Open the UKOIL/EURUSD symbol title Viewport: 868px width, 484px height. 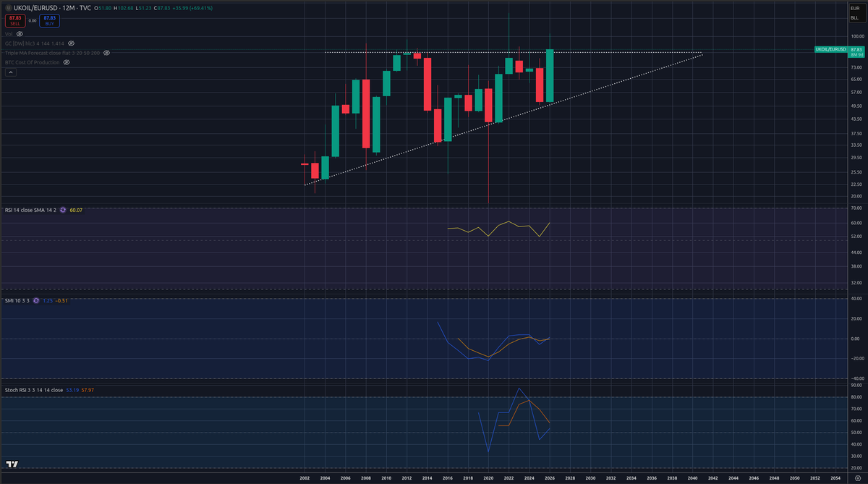click(35, 7)
